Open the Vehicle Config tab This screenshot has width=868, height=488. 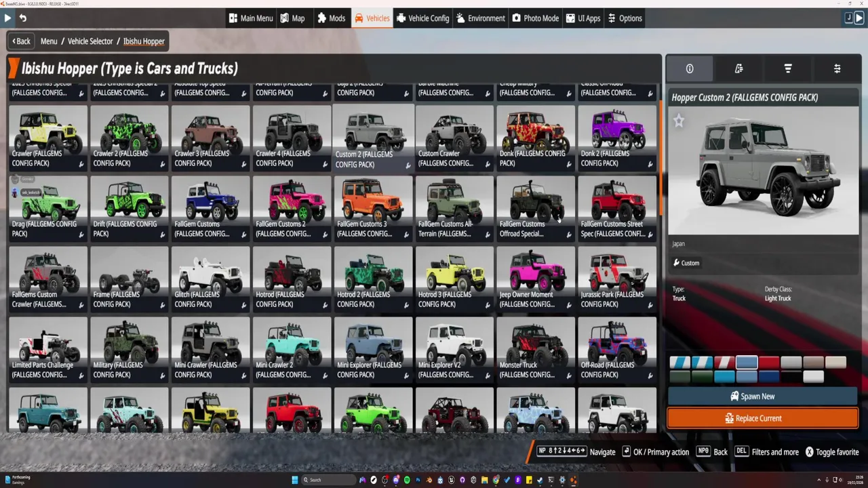point(422,18)
